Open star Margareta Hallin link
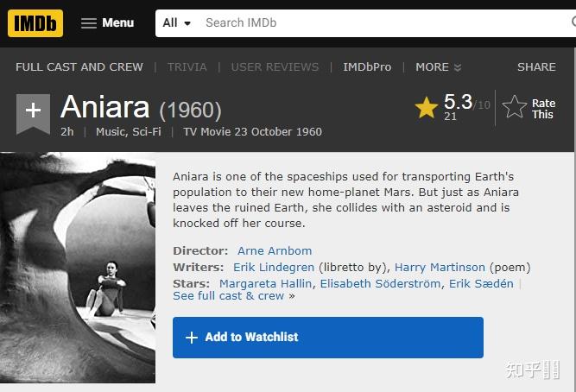576x392 pixels. 265,283
